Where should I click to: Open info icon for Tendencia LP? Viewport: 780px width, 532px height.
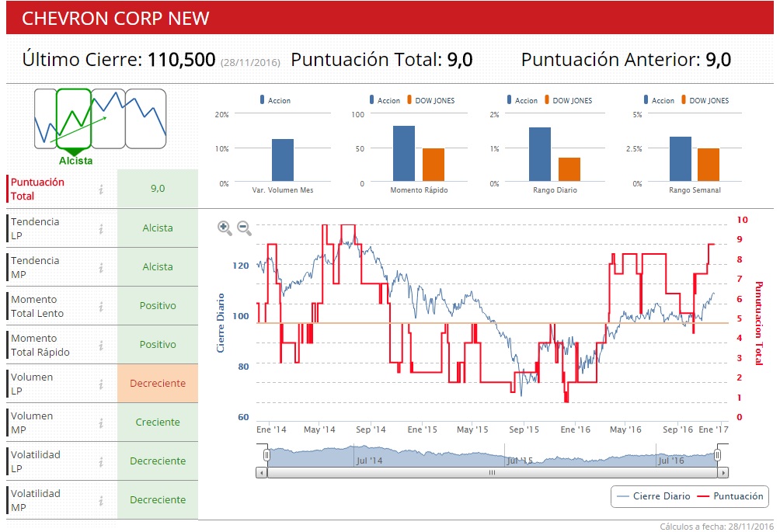[x=101, y=228]
